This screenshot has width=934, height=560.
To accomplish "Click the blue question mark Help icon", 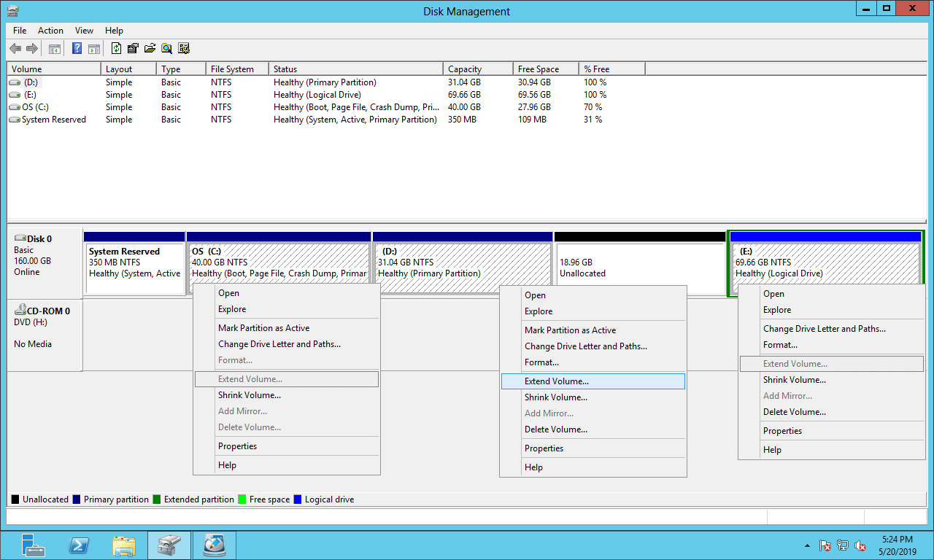I will click(77, 49).
